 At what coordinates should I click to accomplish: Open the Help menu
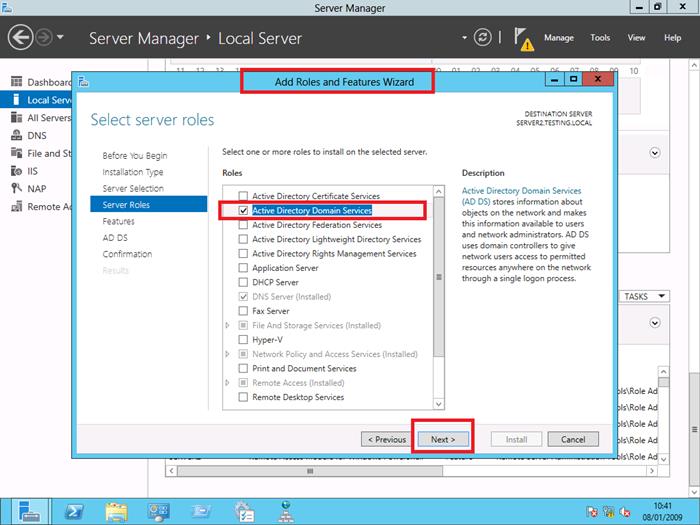tap(672, 38)
